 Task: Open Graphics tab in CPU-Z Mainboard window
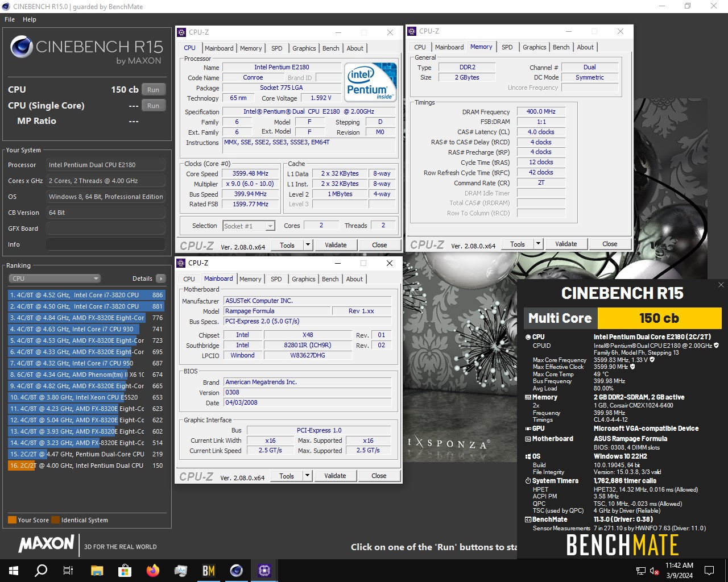(x=304, y=279)
